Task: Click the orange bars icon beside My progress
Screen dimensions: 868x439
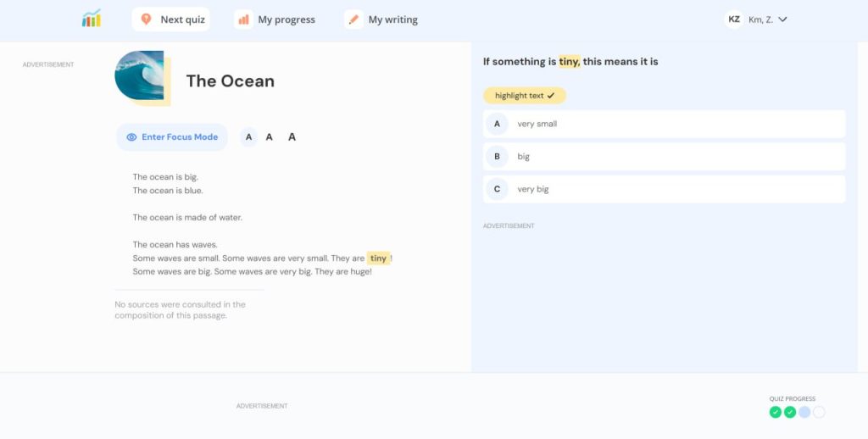Action: pos(243,19)
